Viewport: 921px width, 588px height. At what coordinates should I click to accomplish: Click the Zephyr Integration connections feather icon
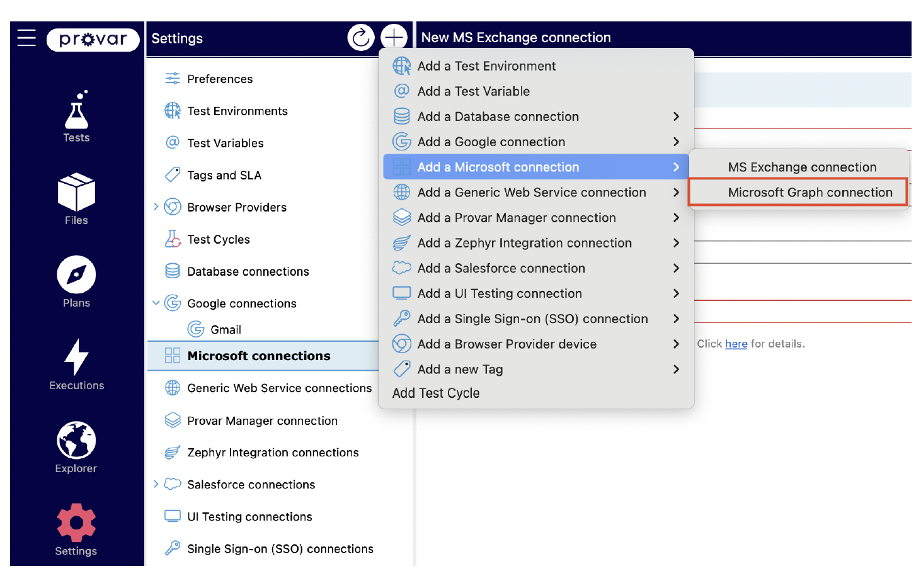point(173,452)
